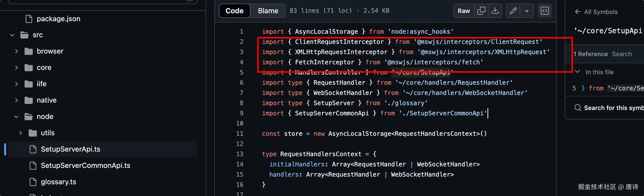Download the raw file
644x196 pixels.
[495, 11]
